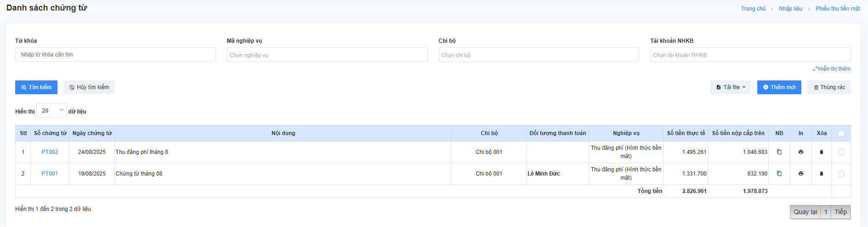This screenshot has width=868, height=227.
Task: Tick the select-all checkbox in table header
Action: point(841,134)
